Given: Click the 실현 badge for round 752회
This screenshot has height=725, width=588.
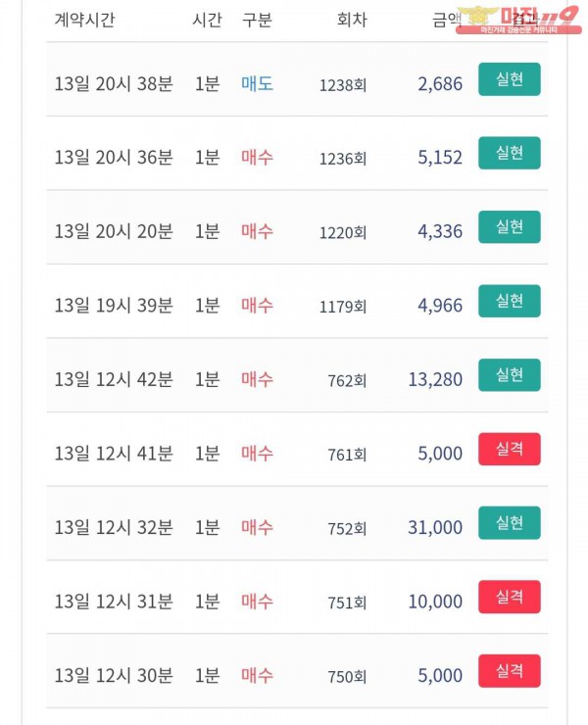Looking at the screenshot, I should click(x=509, y=523).
